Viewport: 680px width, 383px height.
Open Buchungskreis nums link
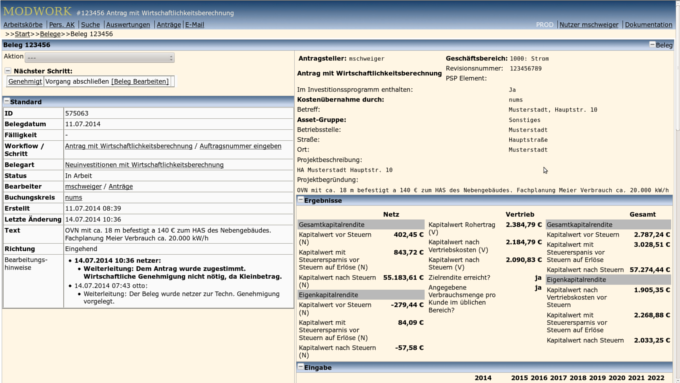tap(73, 197)
